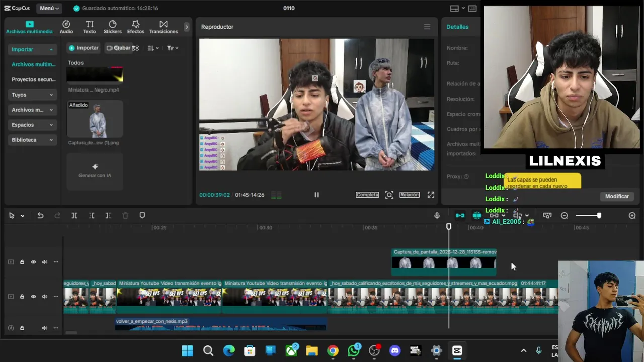Toggle main track magnet
This screenshot has height=362, width=644.
[460, 215]
